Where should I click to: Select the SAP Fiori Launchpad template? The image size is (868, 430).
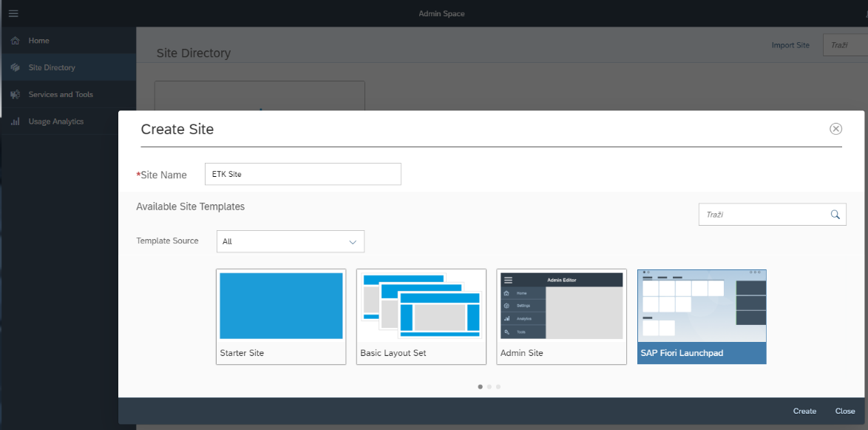click(702, 316)
